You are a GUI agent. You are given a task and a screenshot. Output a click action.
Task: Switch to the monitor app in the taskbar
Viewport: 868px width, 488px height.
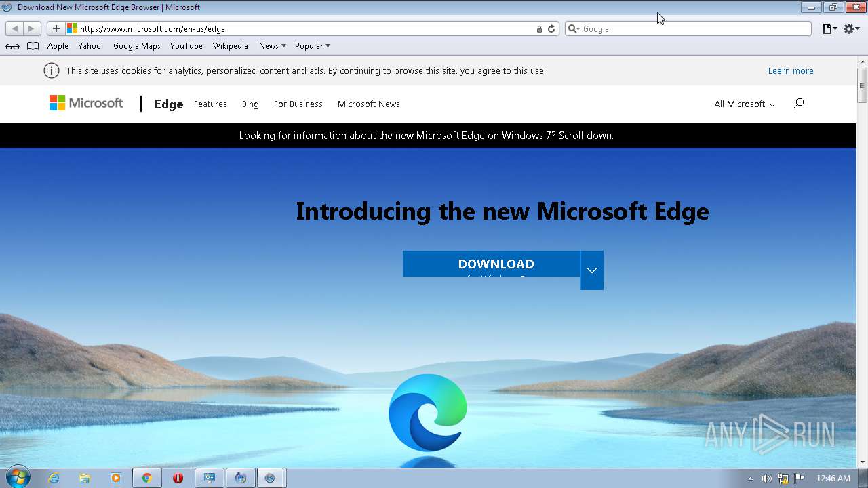[x=210, y=478]
